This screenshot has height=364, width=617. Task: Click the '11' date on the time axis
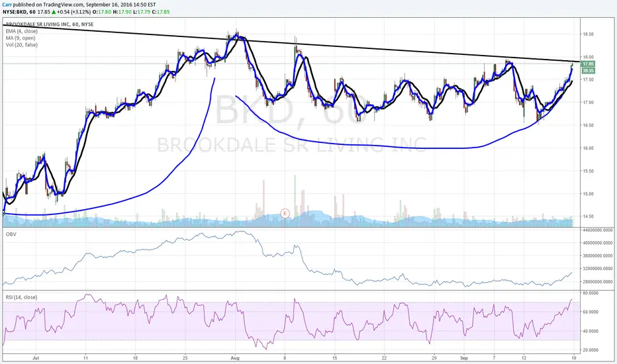[85, 358]
